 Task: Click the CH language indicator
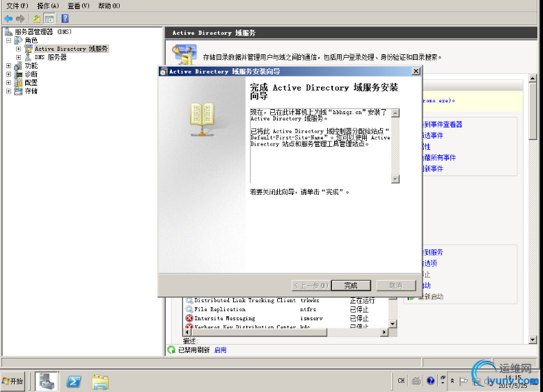pyautogui.click(x=401, y=381)
